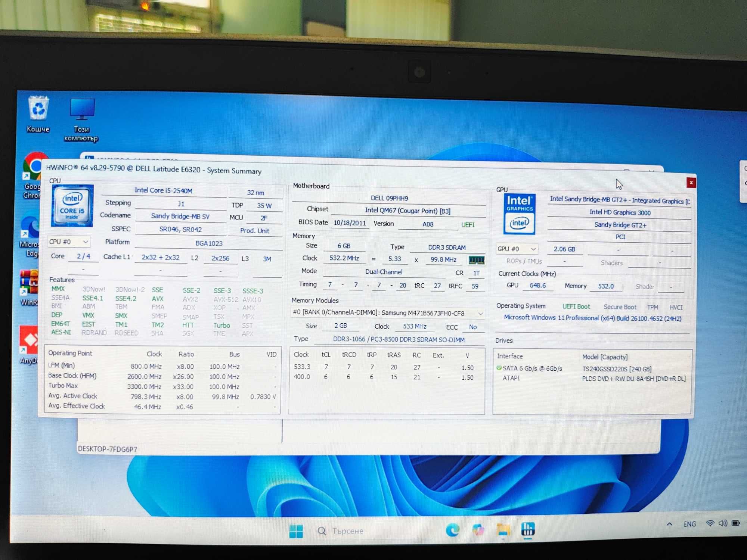Click the Avg. Effective Clock row
The height and width of the screenshot is (560, 747).
(162, 407)
